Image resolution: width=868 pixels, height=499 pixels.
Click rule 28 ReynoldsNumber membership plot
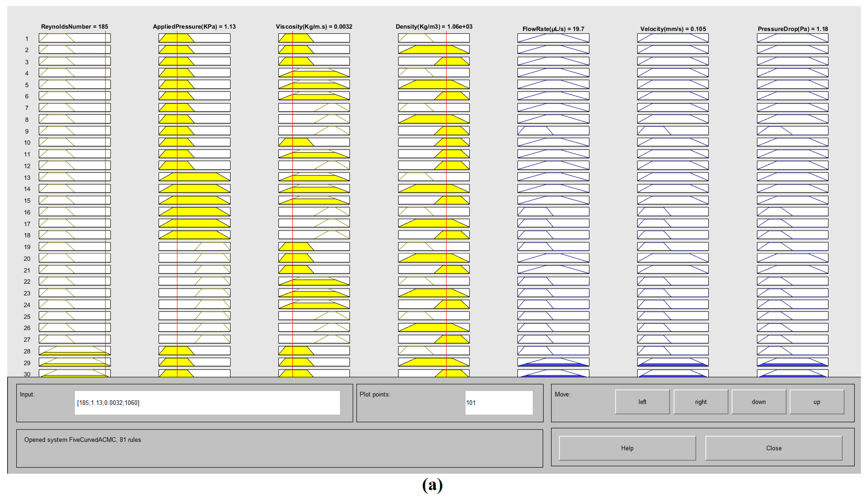(x=75, y=351)
